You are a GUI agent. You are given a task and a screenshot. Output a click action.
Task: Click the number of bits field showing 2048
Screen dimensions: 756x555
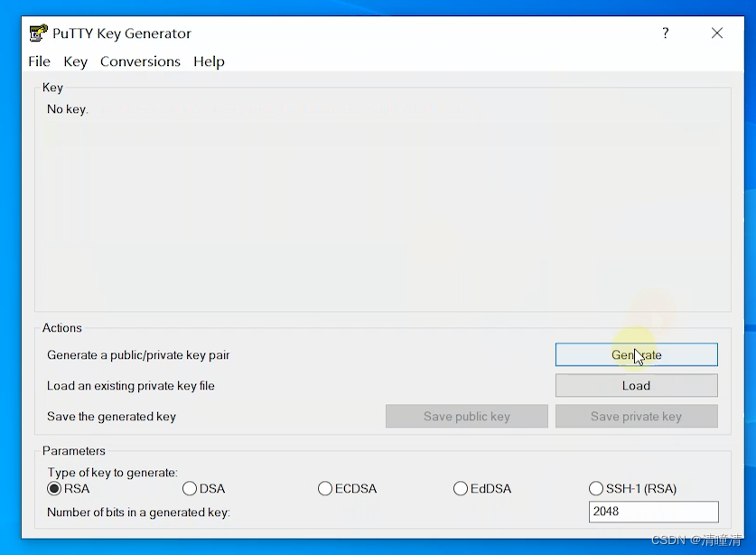point(653,512)
